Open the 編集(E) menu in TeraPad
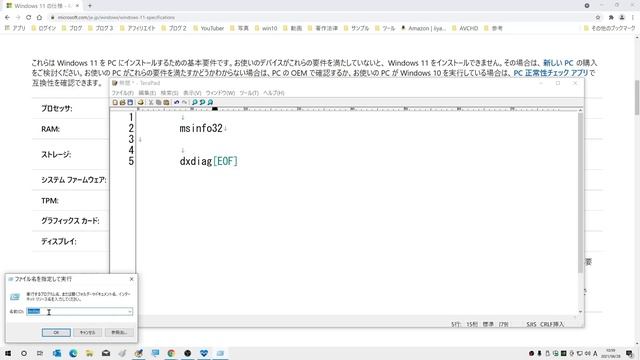The width and height of the screenshot is (640, 360). [147, 93]
